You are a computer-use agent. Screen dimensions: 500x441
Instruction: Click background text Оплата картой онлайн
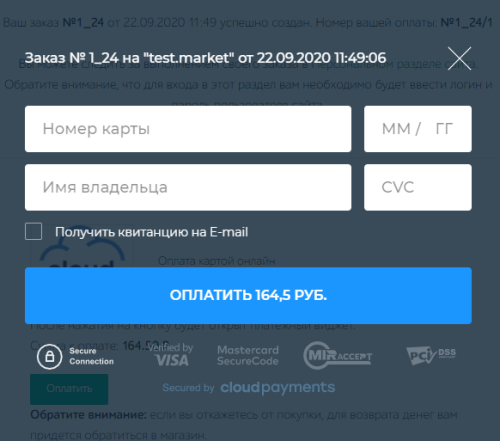(x=217, y=261)
